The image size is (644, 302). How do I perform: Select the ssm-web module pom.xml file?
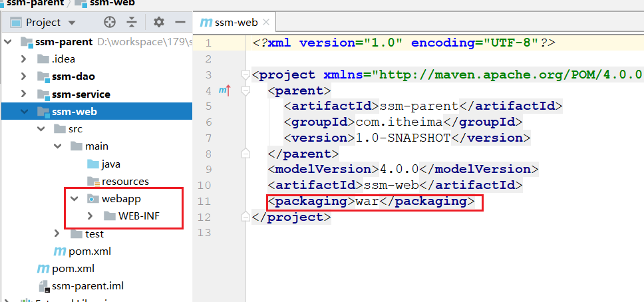(90, 251)
